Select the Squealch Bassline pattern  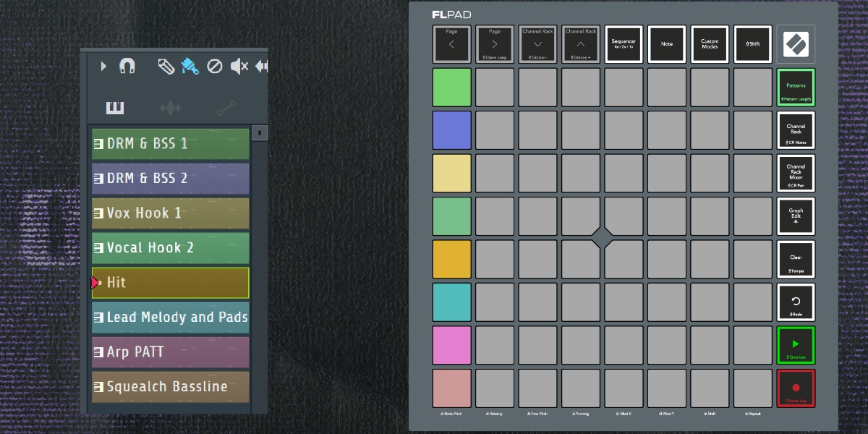click(x=171, y=387)
